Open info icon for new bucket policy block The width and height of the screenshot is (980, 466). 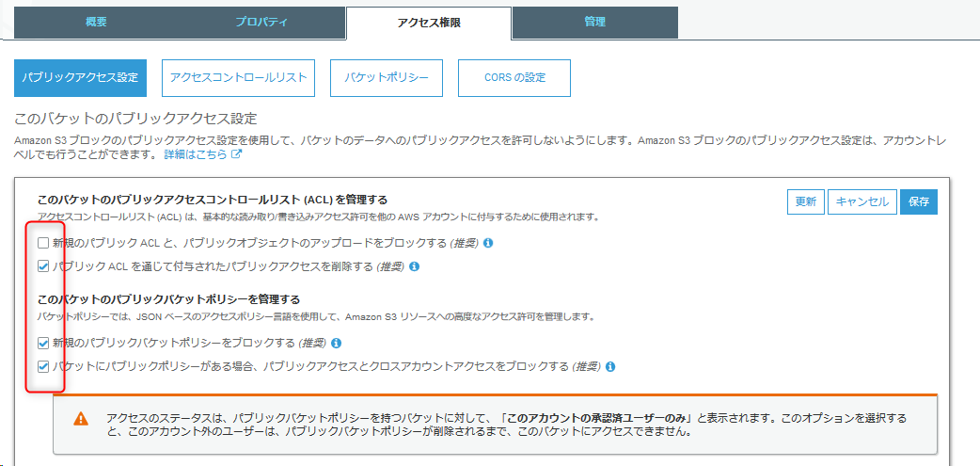tap(337, 343)
